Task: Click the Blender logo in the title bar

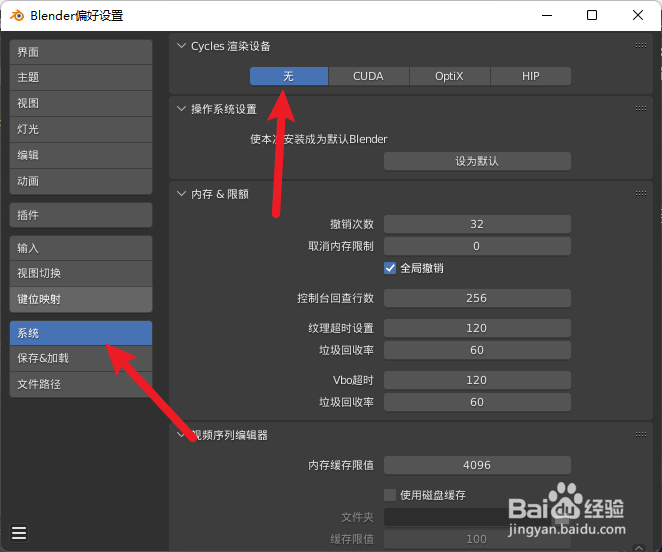Action: coord(17,16)
